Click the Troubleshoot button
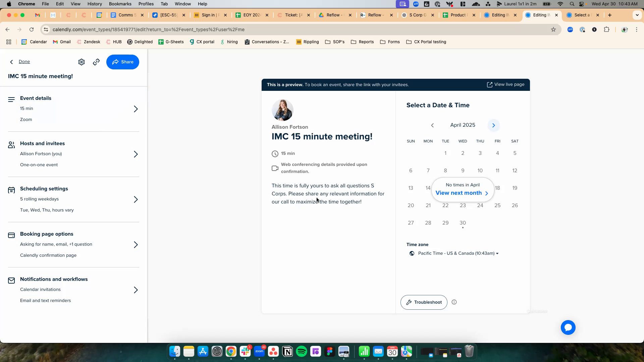The image size is (644, 362). tap(424, 302)
